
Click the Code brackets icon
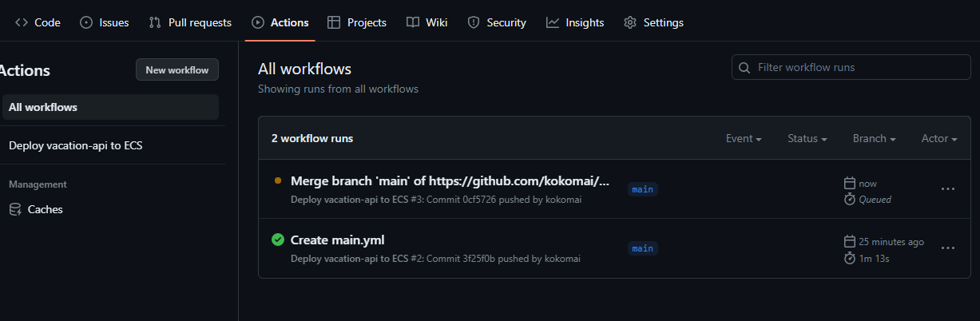pos(22,22)
